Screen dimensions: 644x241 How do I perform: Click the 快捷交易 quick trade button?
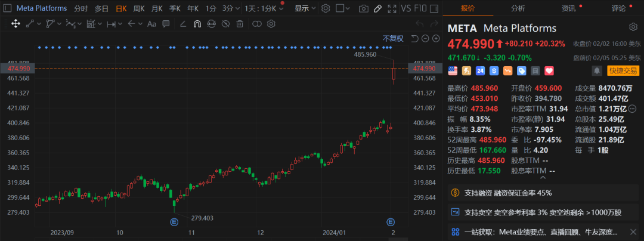623,70
